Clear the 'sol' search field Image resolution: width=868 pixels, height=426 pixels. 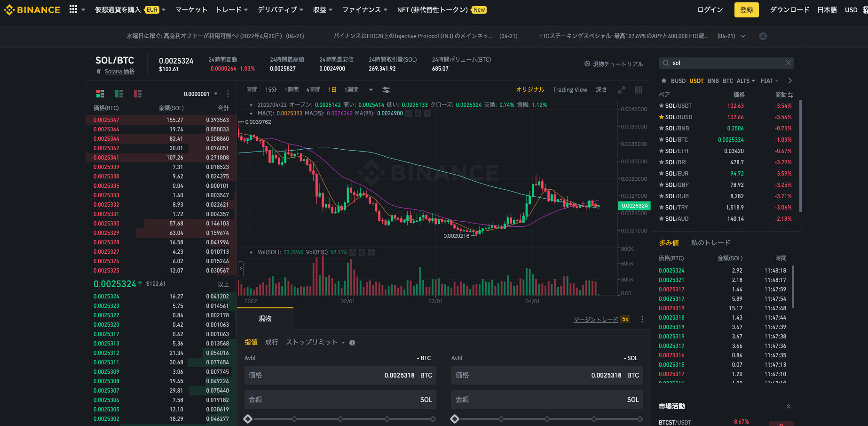[789, 63]
